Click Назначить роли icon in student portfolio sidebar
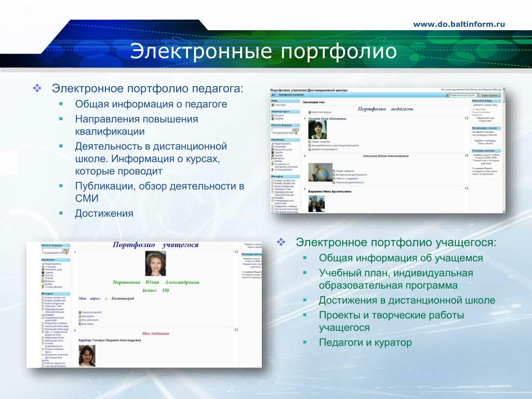 43,270
